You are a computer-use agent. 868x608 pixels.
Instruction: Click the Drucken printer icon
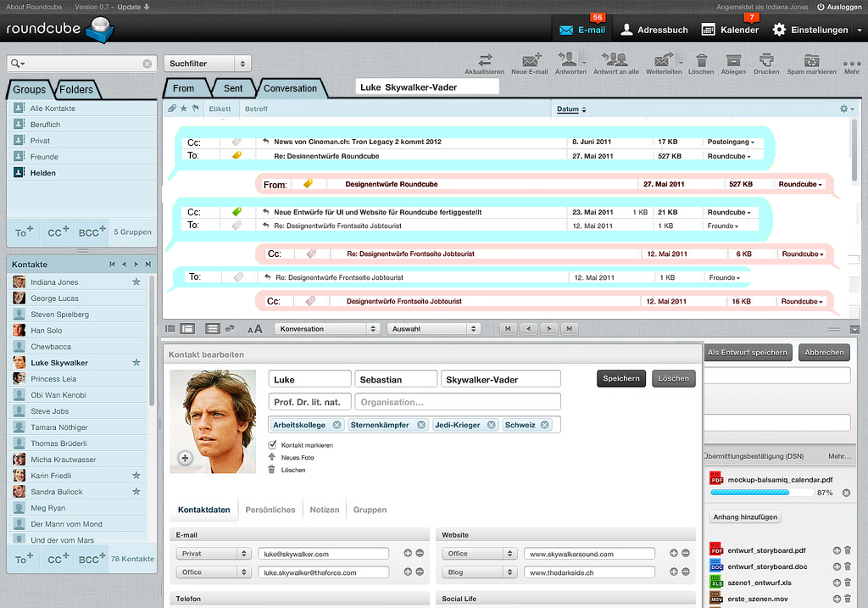pos(766,59)
